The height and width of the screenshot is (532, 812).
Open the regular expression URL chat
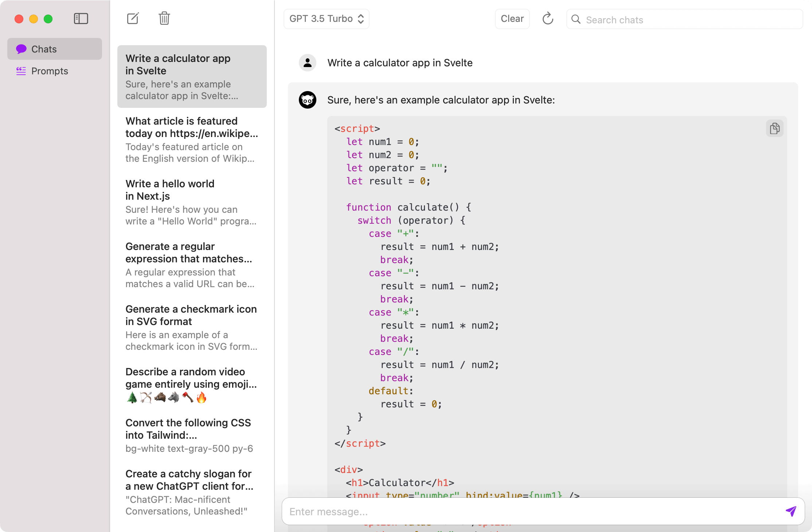(192, 265)
